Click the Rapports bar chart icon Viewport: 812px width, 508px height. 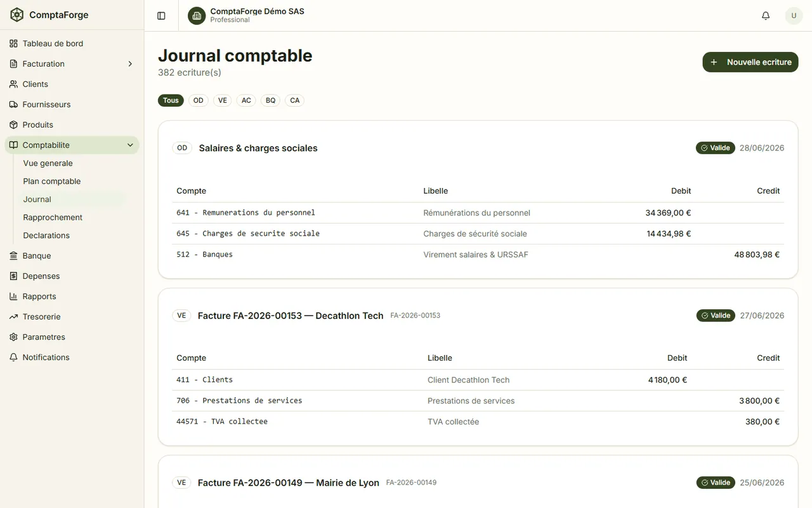point(14,297)
